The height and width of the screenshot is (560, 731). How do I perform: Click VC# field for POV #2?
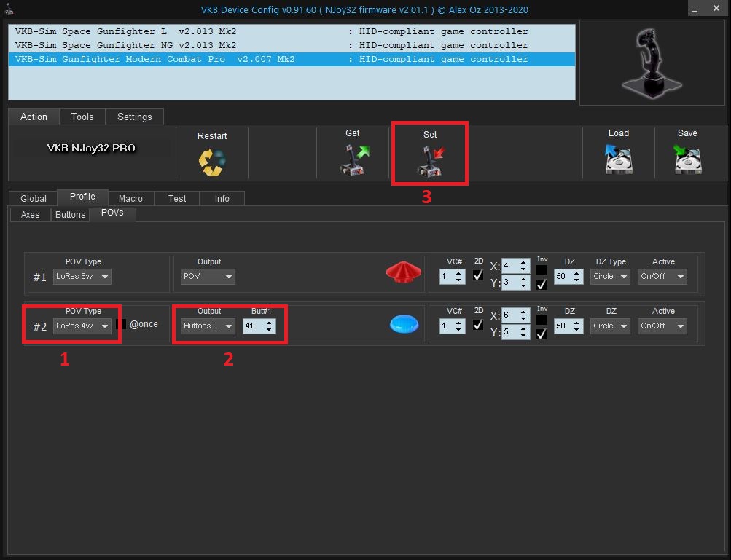coord(452,326)
